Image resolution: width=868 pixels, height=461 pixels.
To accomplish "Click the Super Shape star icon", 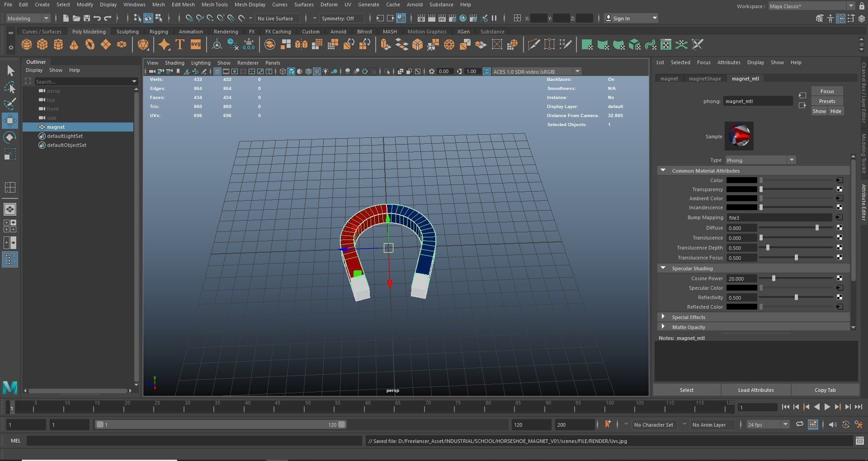I will point(164,45).
